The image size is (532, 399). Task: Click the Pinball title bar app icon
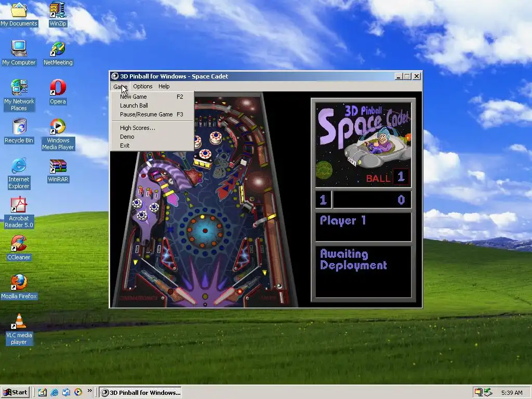pos(115,76)
